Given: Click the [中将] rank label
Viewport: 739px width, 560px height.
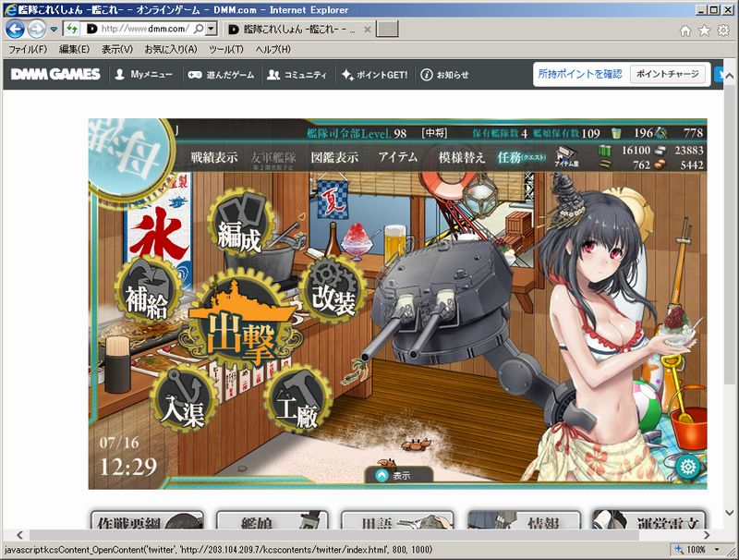Looking at the screenshot, I should (434, 133).
